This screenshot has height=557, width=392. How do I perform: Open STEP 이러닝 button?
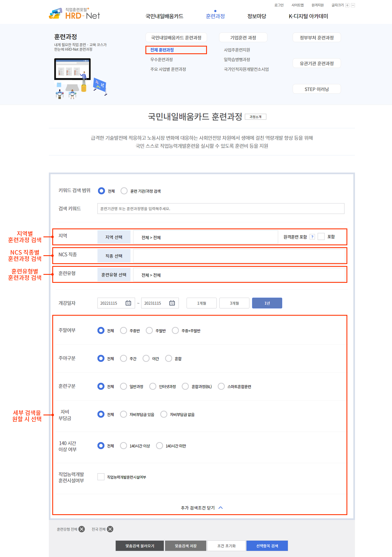(x=317, y=89)
